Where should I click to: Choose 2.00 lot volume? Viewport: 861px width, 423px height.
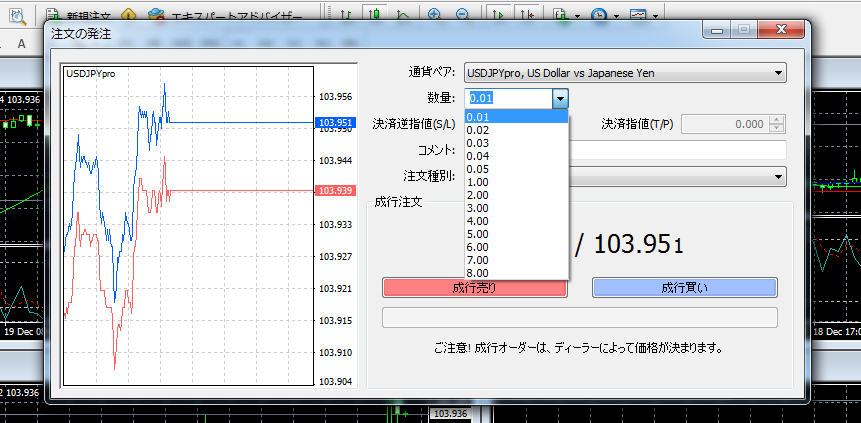coord(516,195)
